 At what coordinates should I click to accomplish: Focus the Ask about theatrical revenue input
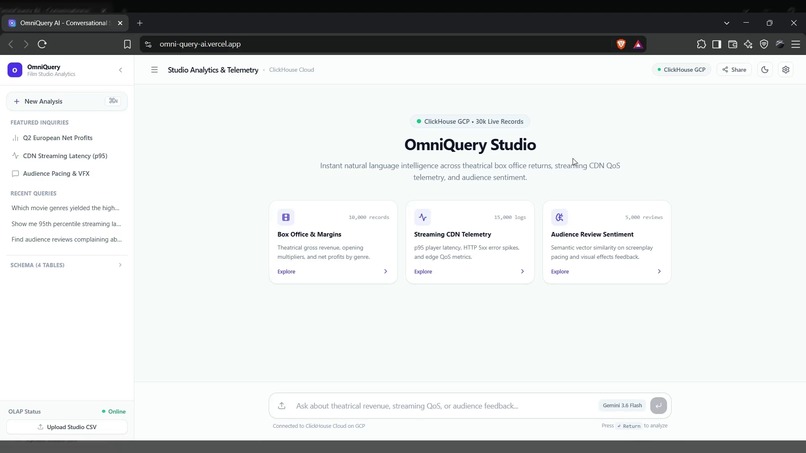pyautogui.click(x=444, y=406)
